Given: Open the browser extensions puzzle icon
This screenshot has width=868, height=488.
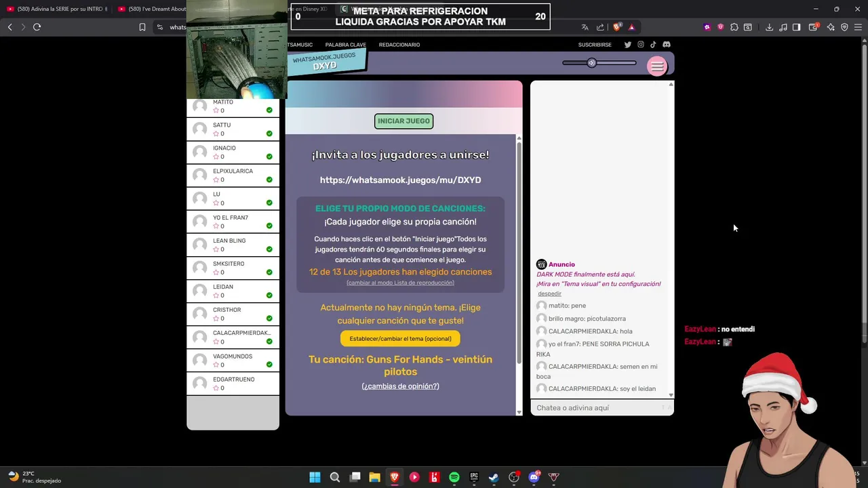Looking at the screenshot, I should click(734, 27).
